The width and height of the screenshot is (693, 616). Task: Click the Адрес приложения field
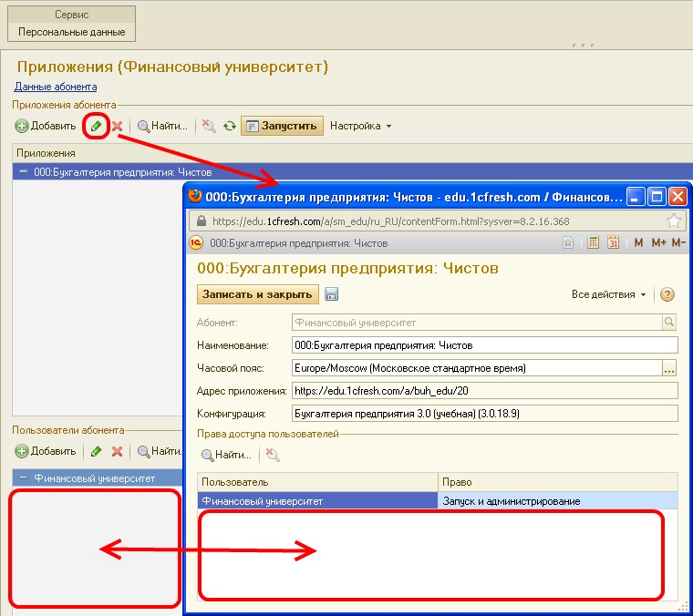click(484, 391)
